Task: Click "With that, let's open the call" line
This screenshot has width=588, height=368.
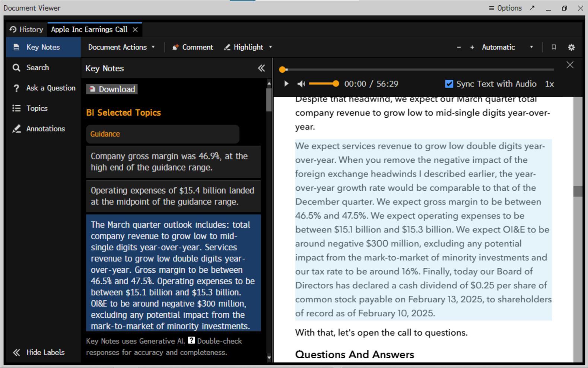Action: [381, 333]
